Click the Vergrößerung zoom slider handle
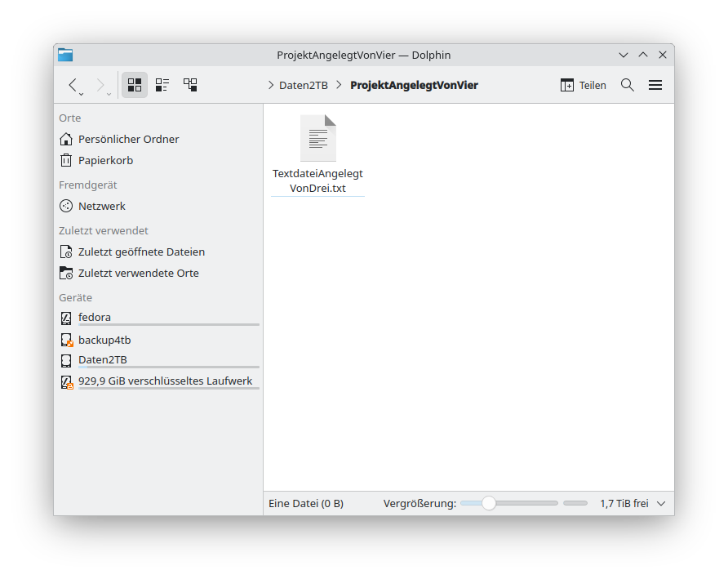This screenshot has height=579, width=728. pyautogui.click(x=488, y=503)
